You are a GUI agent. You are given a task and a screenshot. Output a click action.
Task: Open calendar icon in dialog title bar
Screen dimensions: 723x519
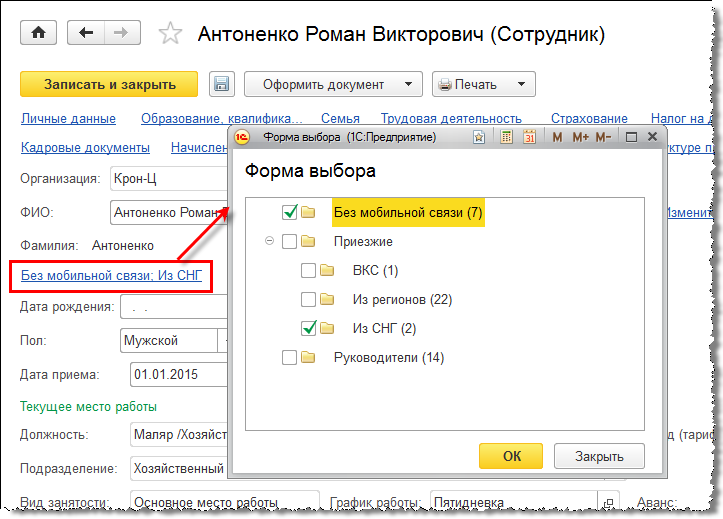528,137
